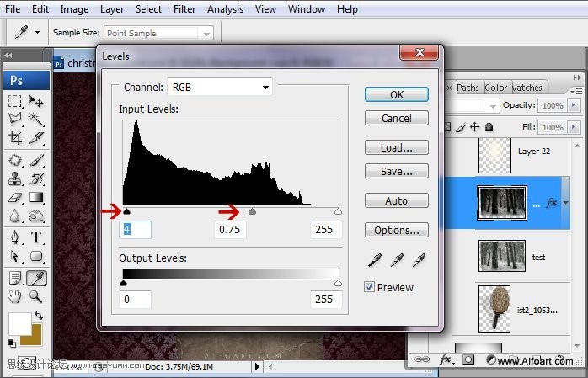Toggle the Preview checkbox

pos(369,287)
